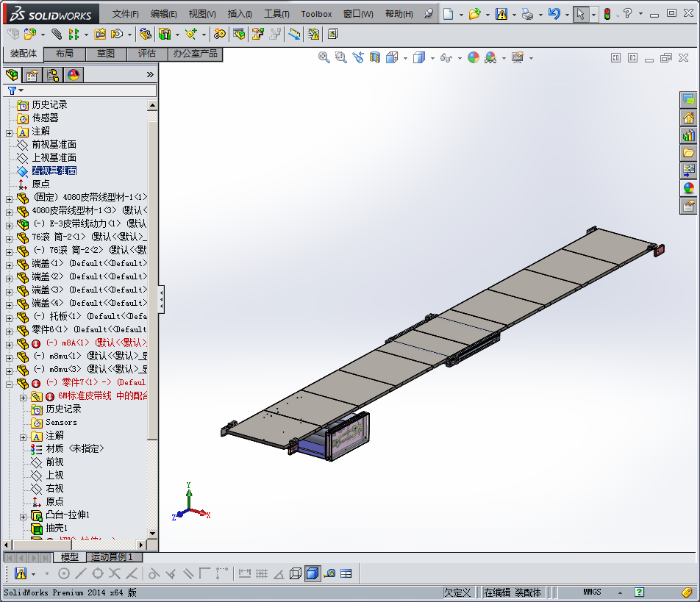Select the 传感器 tree item
This screenshot has height=602, width=700.
(x=45, y=118)
